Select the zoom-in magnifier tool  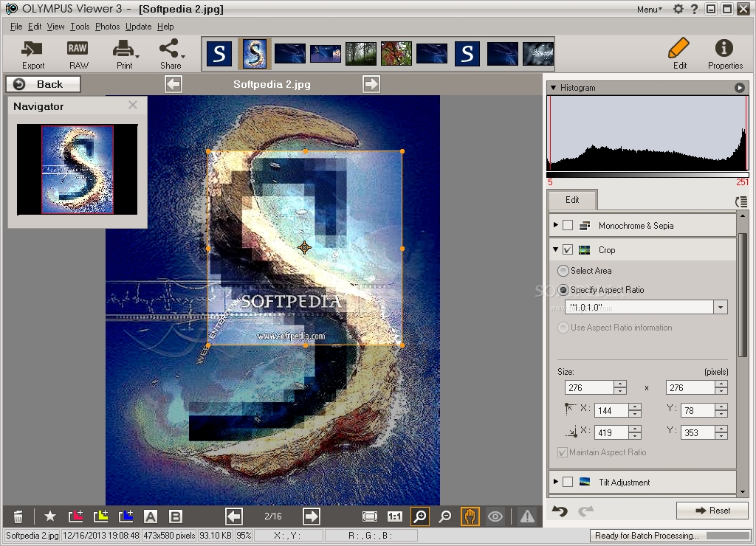click(420, 516)
